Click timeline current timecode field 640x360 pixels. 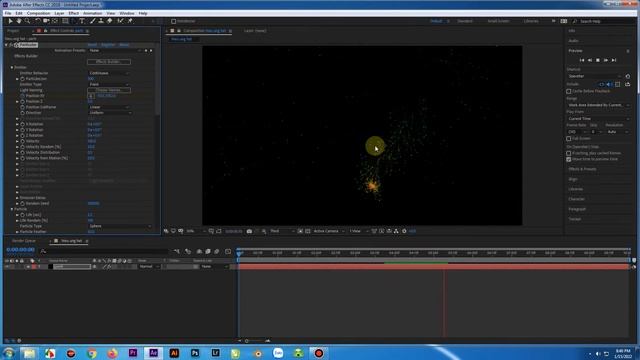point(20,250)
